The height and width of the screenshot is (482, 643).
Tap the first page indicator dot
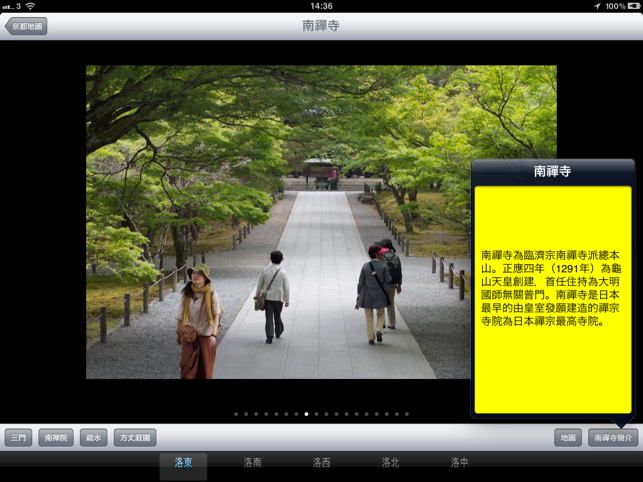tap(236, 413)
